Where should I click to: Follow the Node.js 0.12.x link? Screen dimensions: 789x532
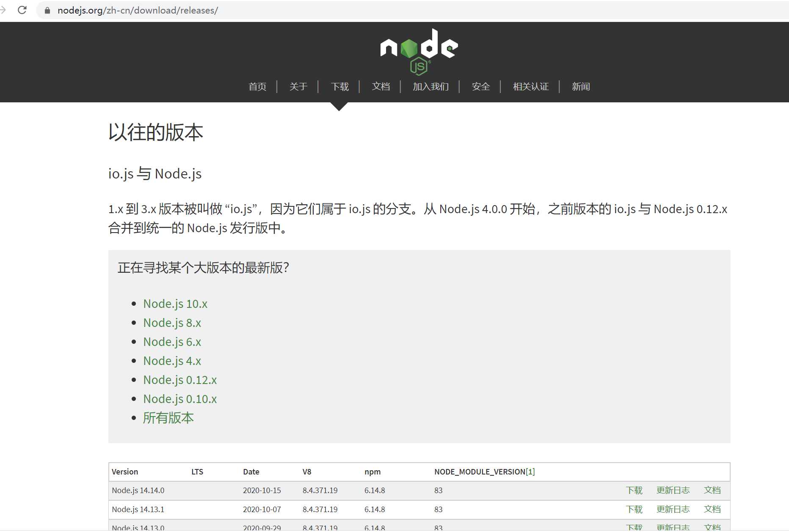pyautogui.click(x=180, y=380)
